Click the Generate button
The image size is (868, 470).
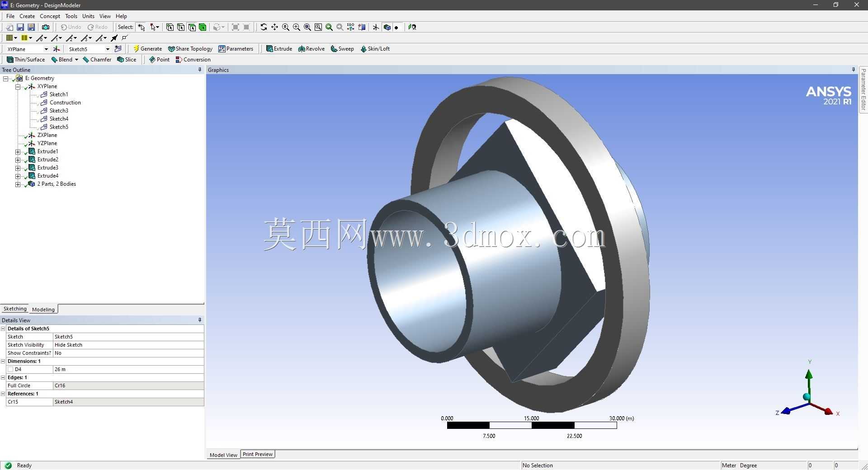(x=147, y=49)
